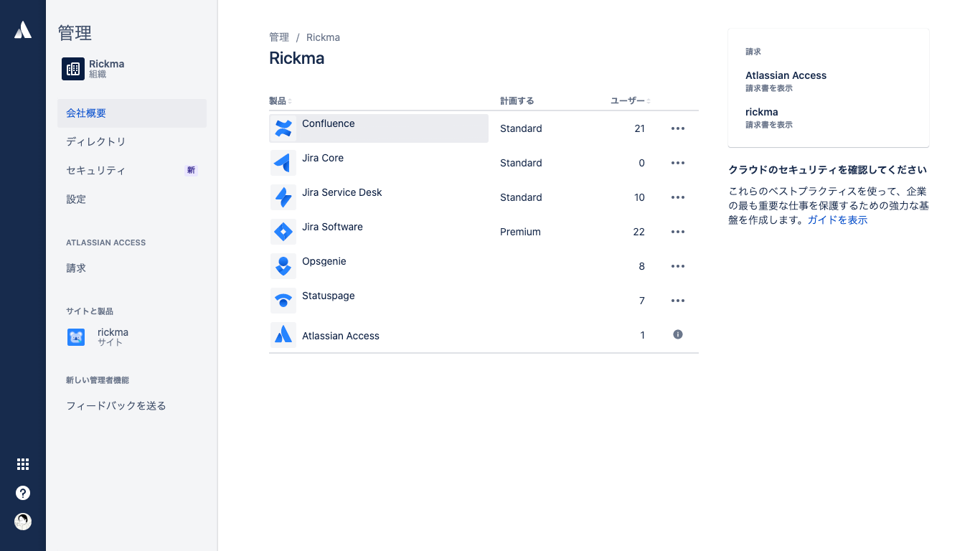
Task: Show the invoice under rickma
Action: point(769,125)
